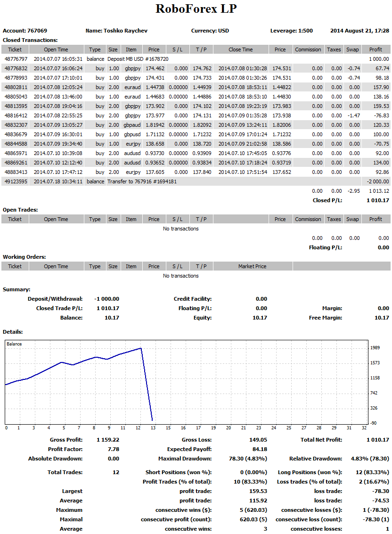Click the "gbpusd" item cell

132,134
